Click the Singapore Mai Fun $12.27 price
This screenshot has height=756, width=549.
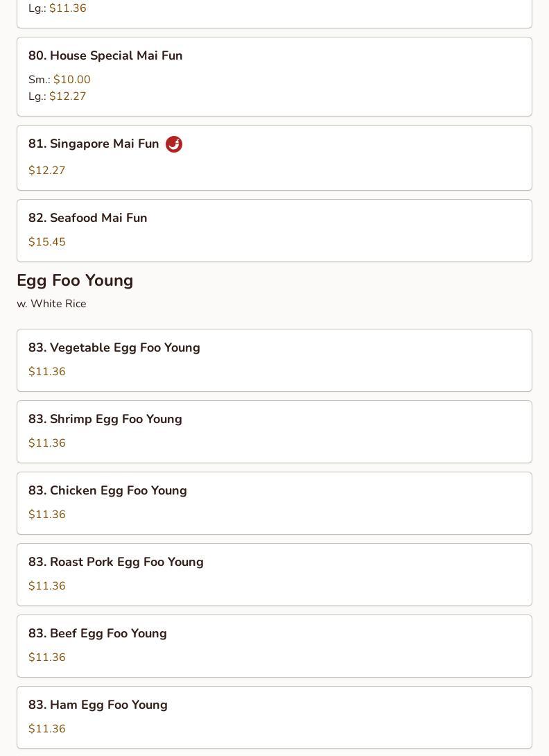[46, 170]
